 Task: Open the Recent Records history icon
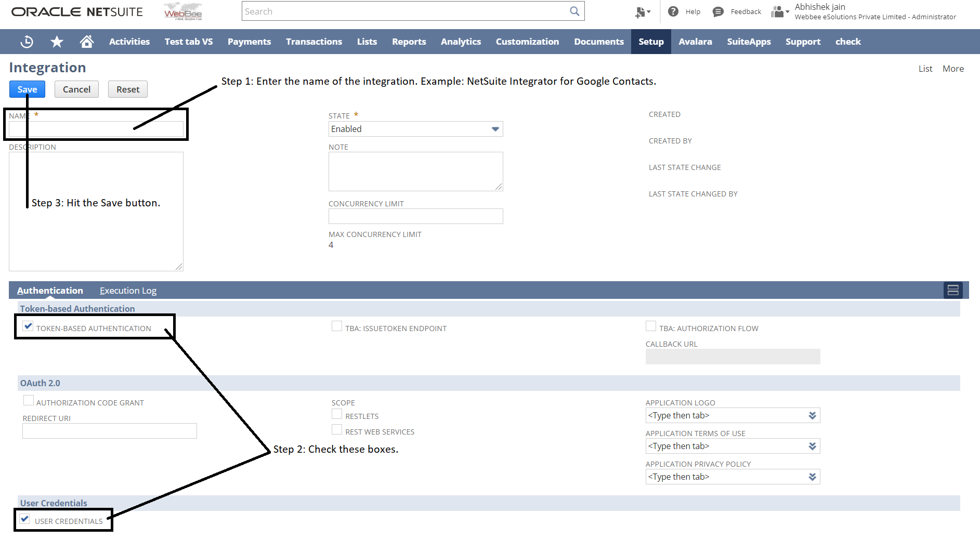[27, 42]
